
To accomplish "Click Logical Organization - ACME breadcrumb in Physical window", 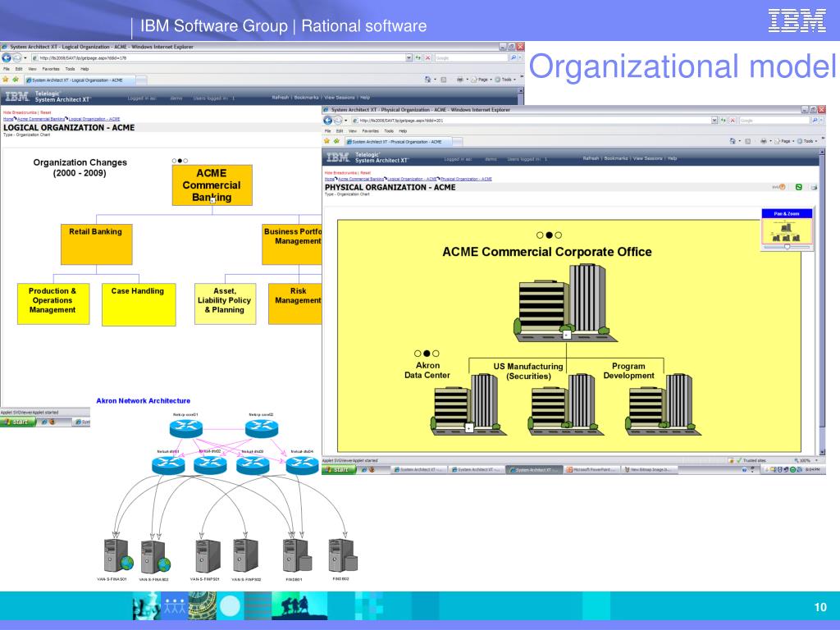I will (x=413, y=179).
